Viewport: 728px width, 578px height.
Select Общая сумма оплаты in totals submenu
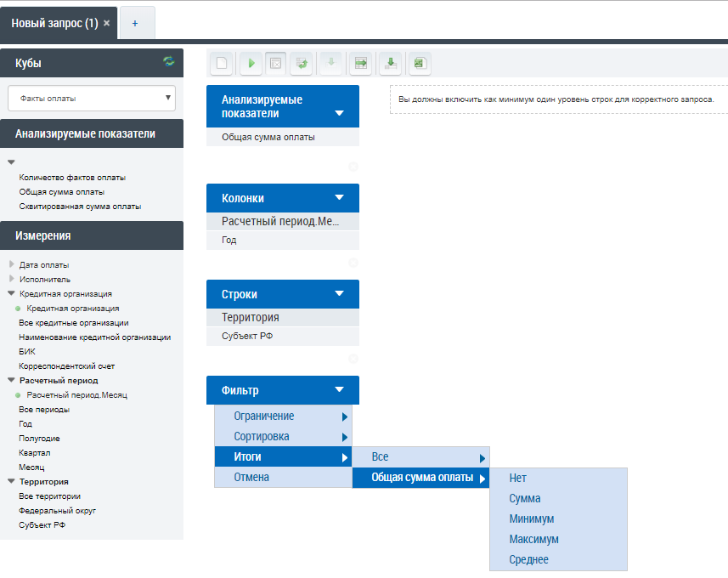(x=420, y=478)
